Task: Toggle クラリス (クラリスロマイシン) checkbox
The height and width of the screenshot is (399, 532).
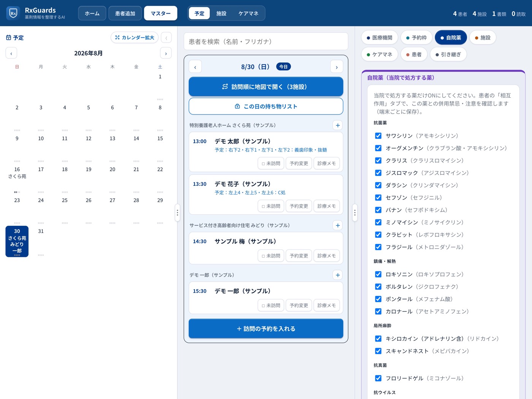Action: (x=378, y=160)
